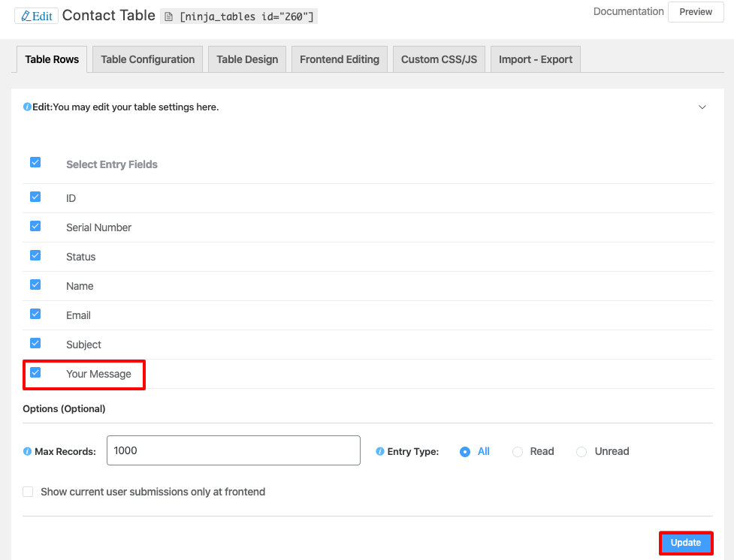Screen dimensions: 734x560
Task: Toggle the Select Entry Fields checkbox
Action: [x=35, y=163]
